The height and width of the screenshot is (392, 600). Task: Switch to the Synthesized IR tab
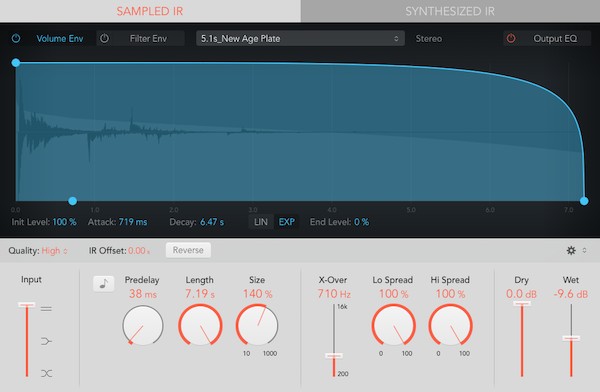coord(450,11)
